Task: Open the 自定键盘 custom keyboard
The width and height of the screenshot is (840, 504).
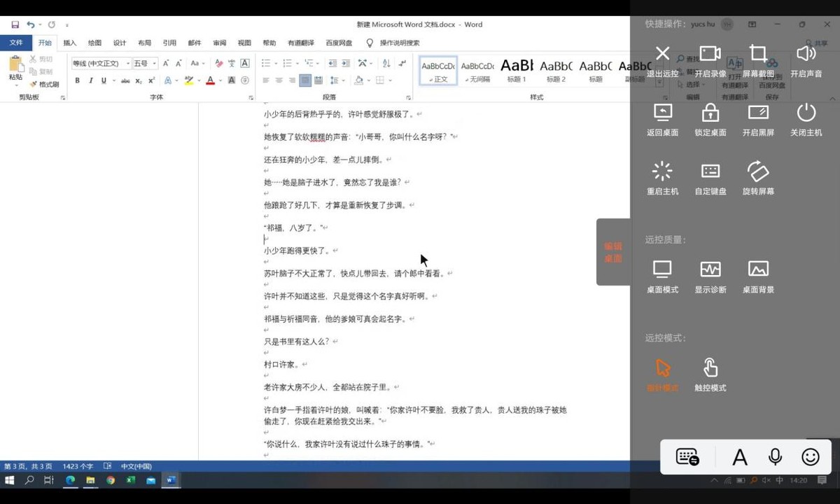Action: [710, 171]
